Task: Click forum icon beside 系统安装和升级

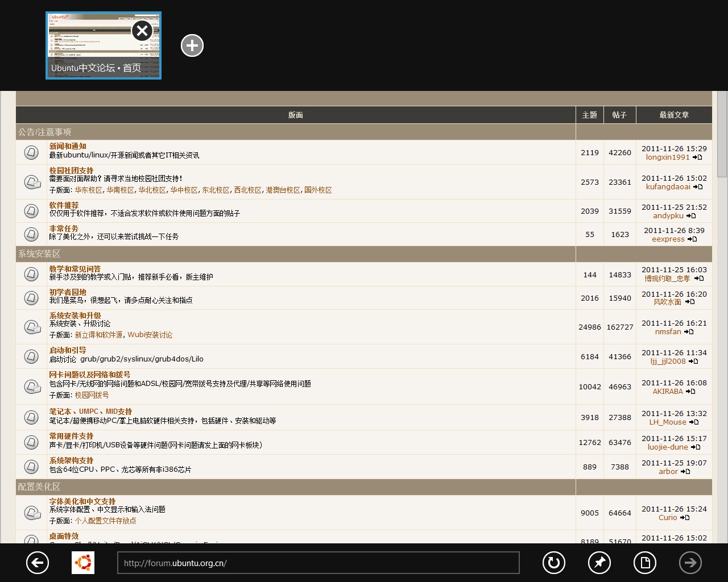Action: tap(32, 327)
